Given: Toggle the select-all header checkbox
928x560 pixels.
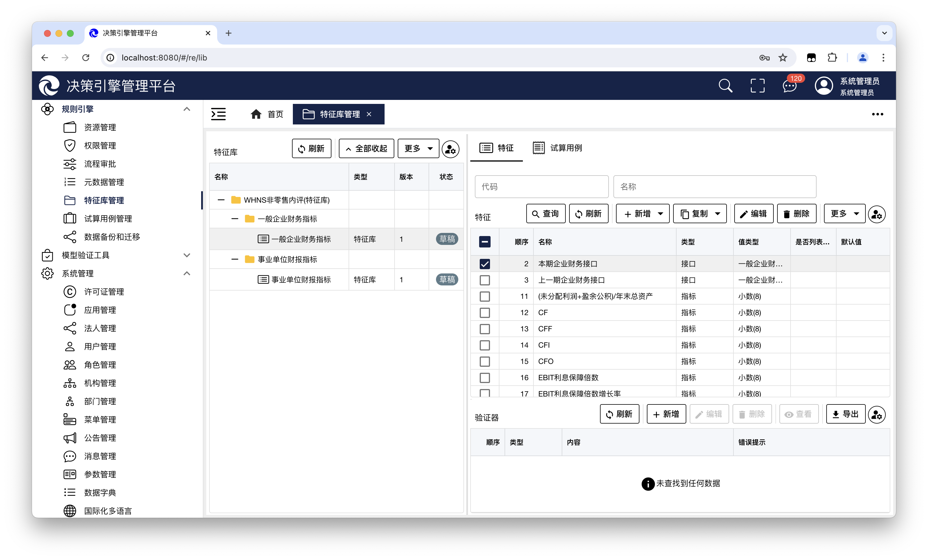Looking at the screenshot, I should [x=485, y=242].
